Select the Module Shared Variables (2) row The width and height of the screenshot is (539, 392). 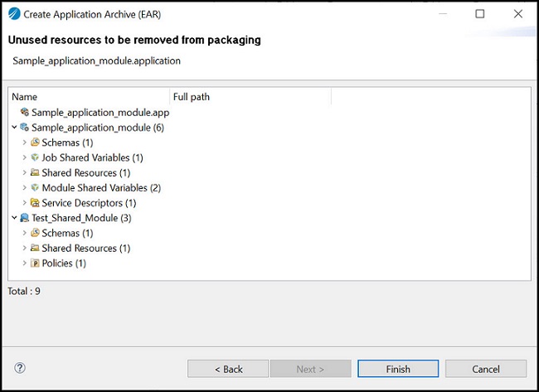pos(101,188)
